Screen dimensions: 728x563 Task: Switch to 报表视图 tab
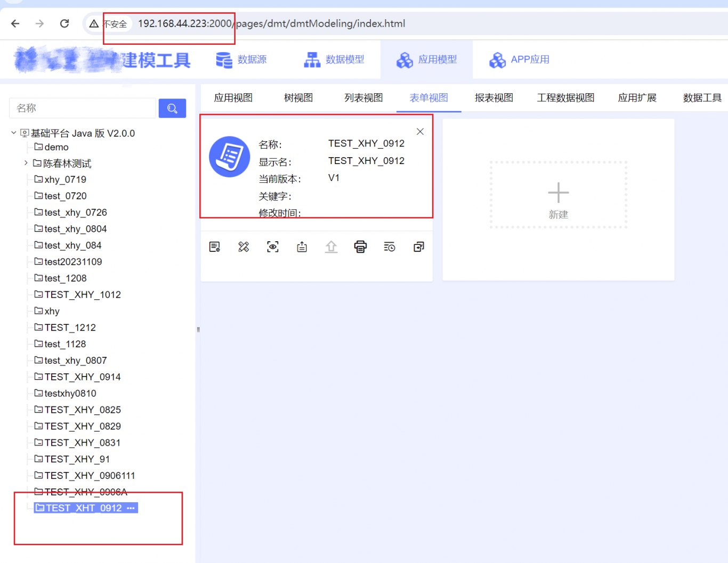point(494,98)
